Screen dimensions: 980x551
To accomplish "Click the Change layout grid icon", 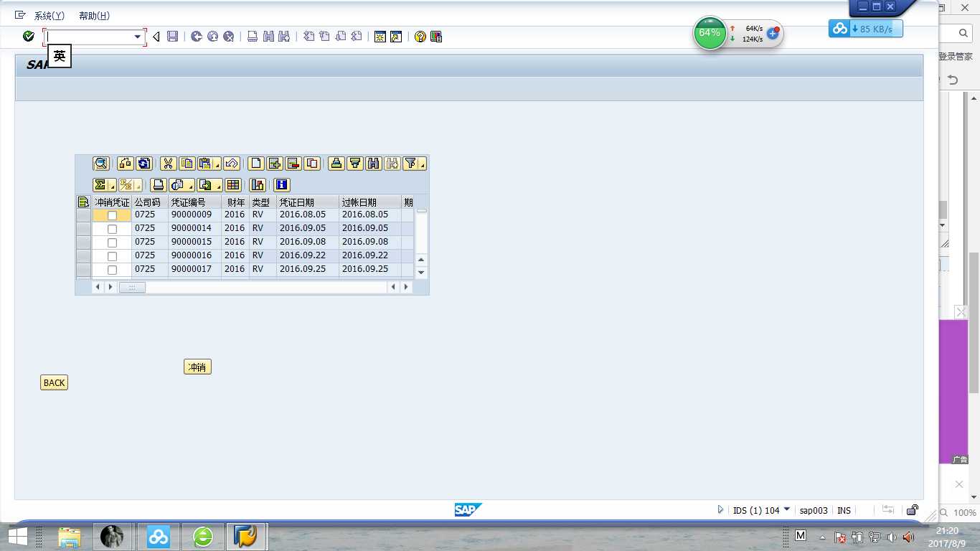I will point(233,185).
